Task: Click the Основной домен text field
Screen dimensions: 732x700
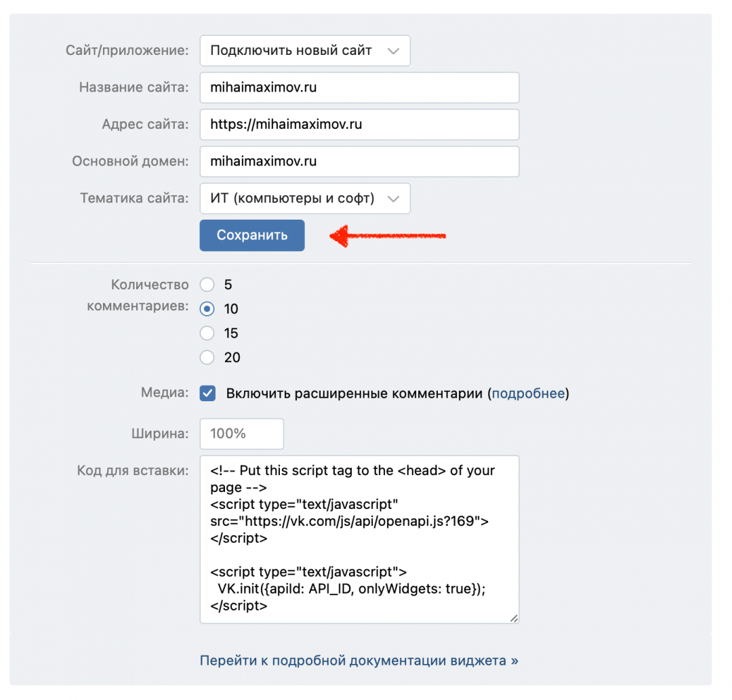Action: point(359,162)
